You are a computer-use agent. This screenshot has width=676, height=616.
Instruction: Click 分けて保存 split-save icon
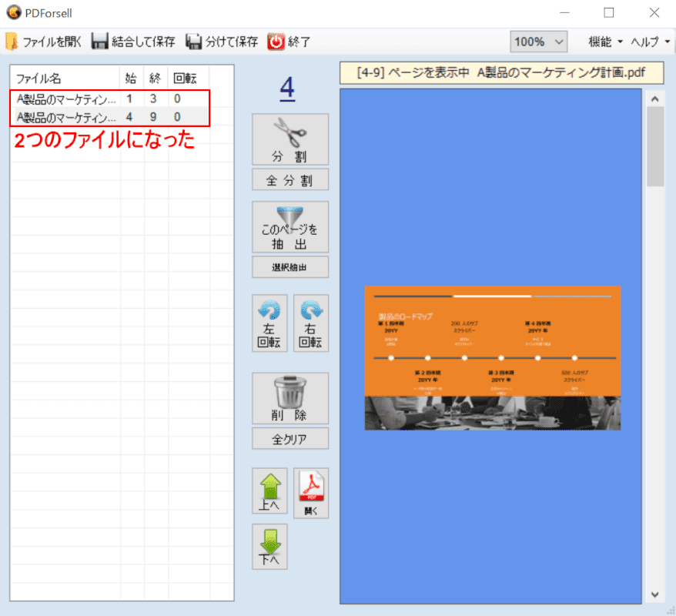pos(193,42)
